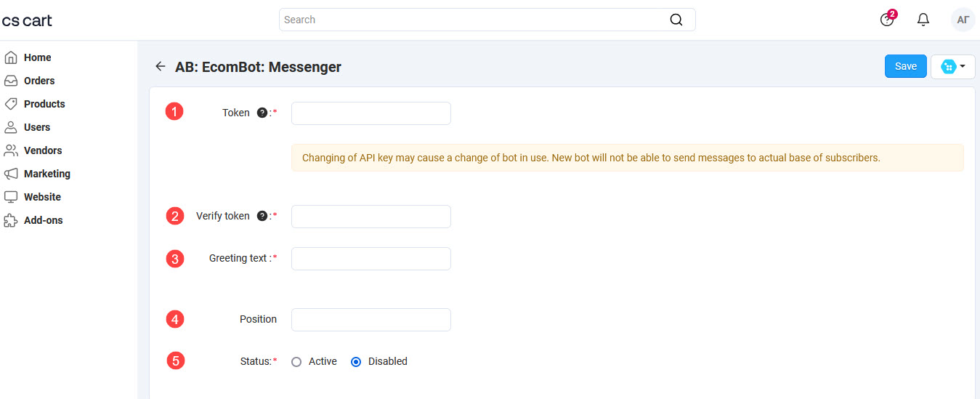Open the Users menu item
Screen dimensions: 980x399
pyautogui.click(x=37, y=127)
